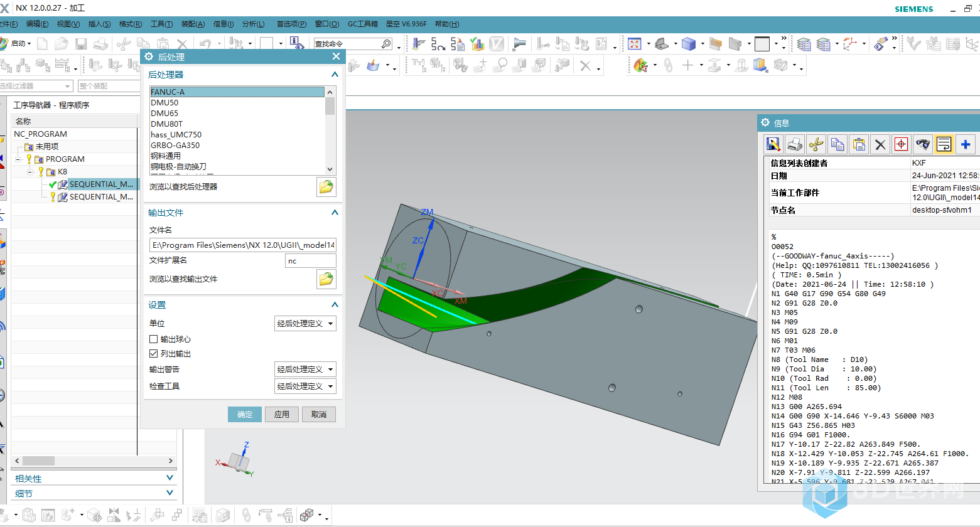Image resolution: width=980 pixels, height=527 pixels.
Task: Click the machine simulation icon with green check
Action: [477, 44]
